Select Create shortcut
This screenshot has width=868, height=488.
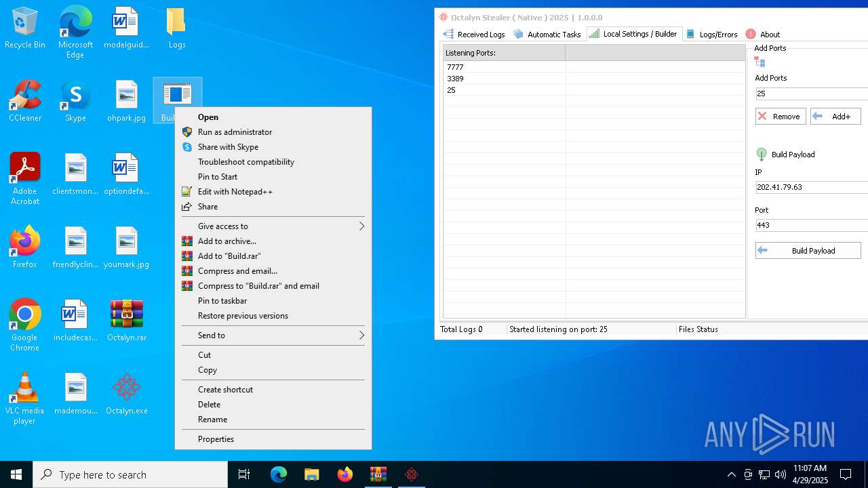coord(273,390)
